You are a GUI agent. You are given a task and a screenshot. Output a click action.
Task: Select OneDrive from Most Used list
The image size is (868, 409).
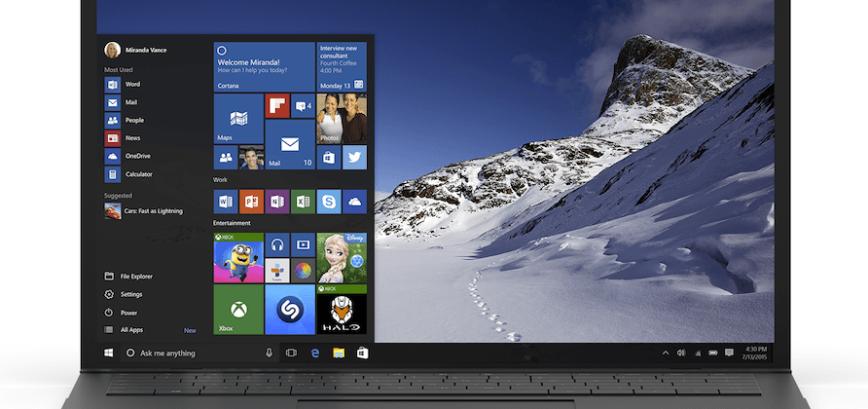click(136, 156)
